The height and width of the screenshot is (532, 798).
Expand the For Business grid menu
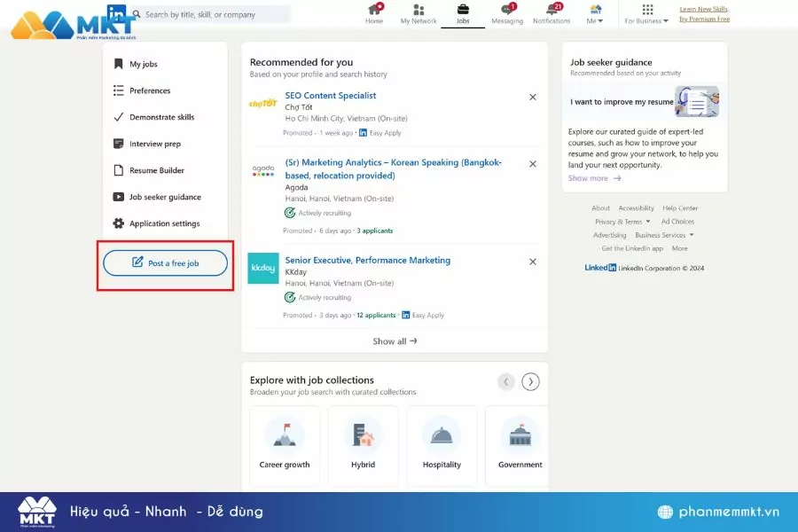[x=647, y=14]
